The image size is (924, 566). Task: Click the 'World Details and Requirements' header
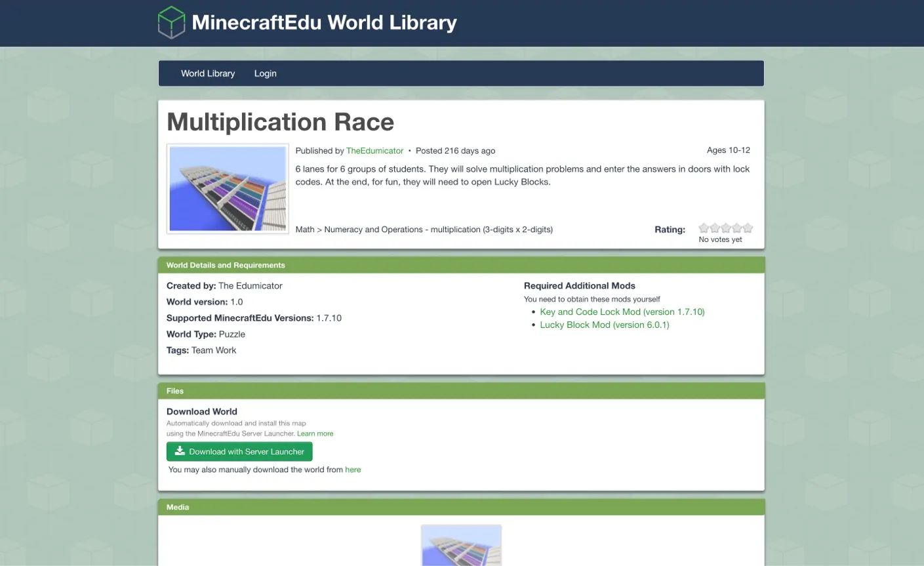[x=226, y=265]
